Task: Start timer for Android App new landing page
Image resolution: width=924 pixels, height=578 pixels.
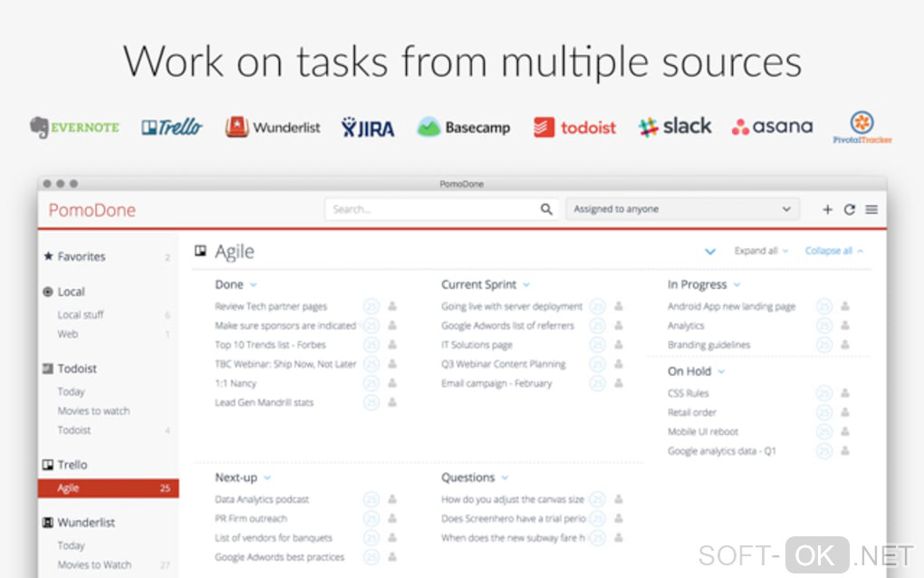Action: (823, 306)
